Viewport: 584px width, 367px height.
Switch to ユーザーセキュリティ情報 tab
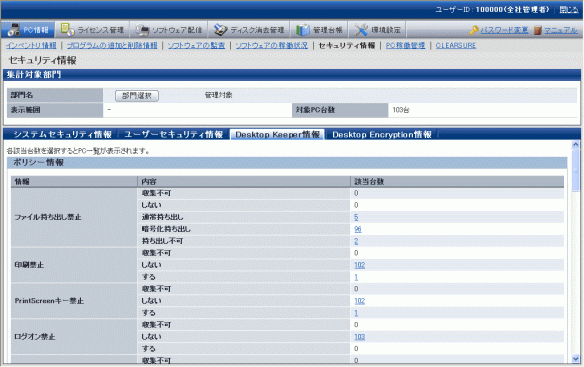(174, 135)
